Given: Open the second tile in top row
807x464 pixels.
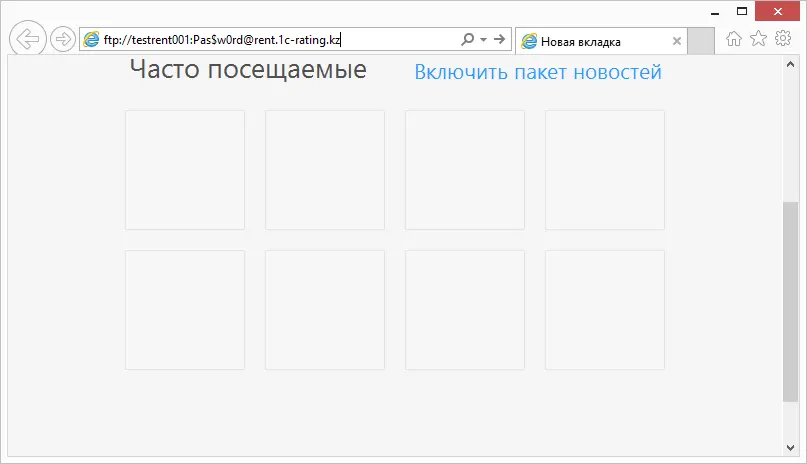Looking at the screenshot, I should [x=325, y=170].
